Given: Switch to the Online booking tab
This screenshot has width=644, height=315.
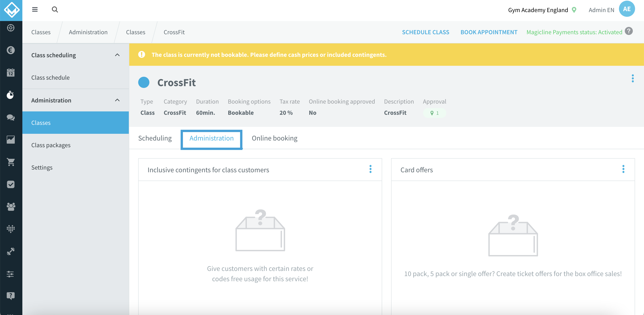Looking at the screenshot, I should (275, 138).
